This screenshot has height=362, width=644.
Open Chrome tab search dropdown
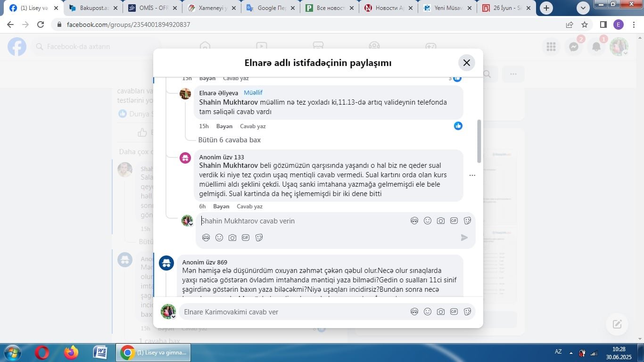point(583,8)
